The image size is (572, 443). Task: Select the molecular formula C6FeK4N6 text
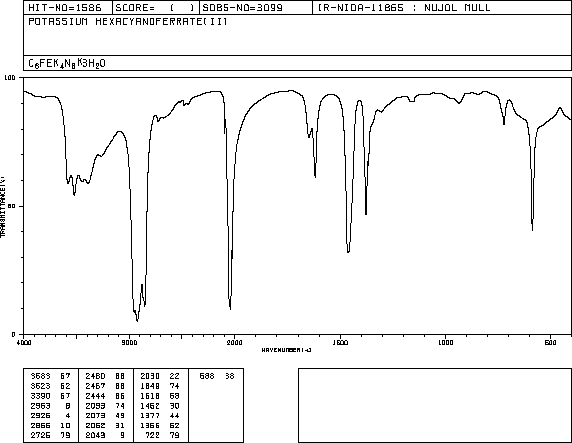coord(67,63)
